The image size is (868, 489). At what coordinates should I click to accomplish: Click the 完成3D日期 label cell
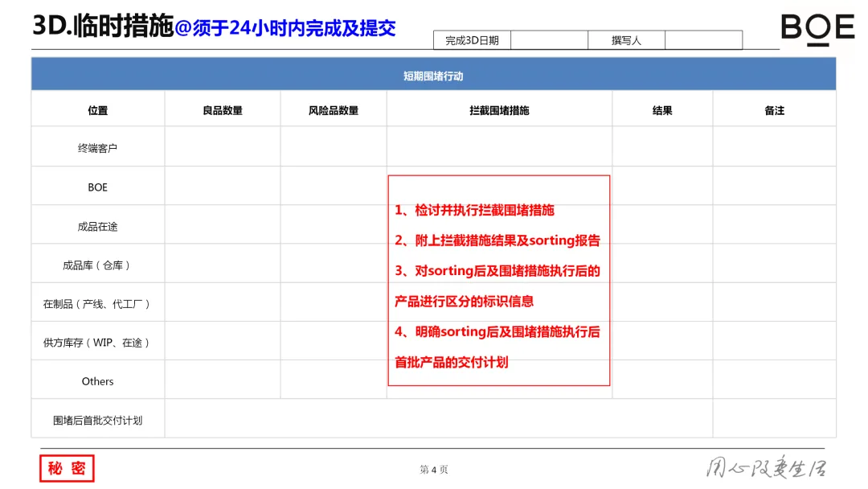click(x=472, y=40)
